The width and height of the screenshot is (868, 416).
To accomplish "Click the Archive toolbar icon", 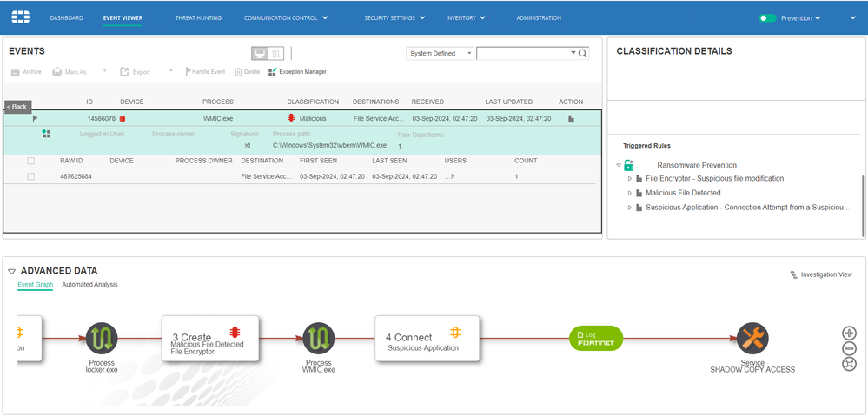I will pyautogui.click(x=15, y=72).
